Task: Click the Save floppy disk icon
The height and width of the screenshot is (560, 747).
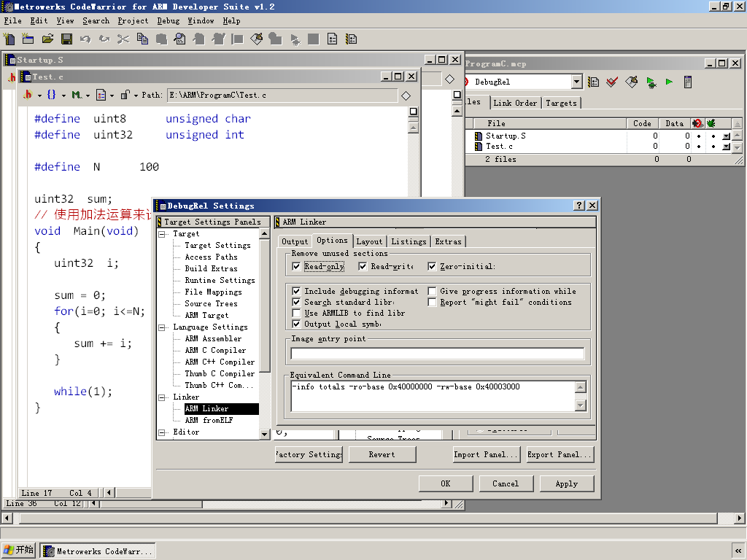Action: pos(66,39)
